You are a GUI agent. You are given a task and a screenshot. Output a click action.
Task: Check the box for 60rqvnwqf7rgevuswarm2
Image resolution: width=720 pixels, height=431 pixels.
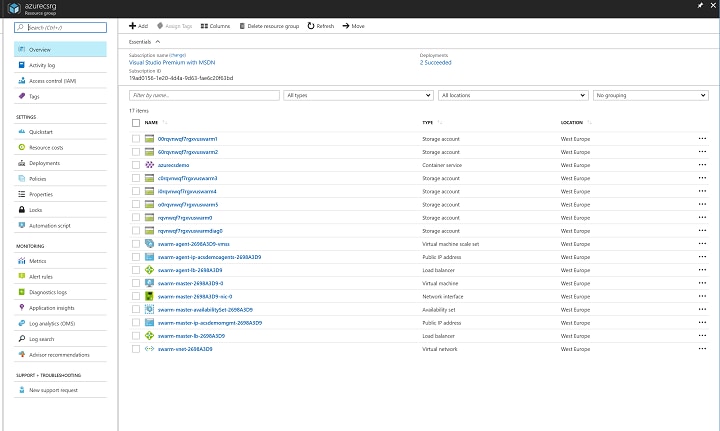coord(136,152)
